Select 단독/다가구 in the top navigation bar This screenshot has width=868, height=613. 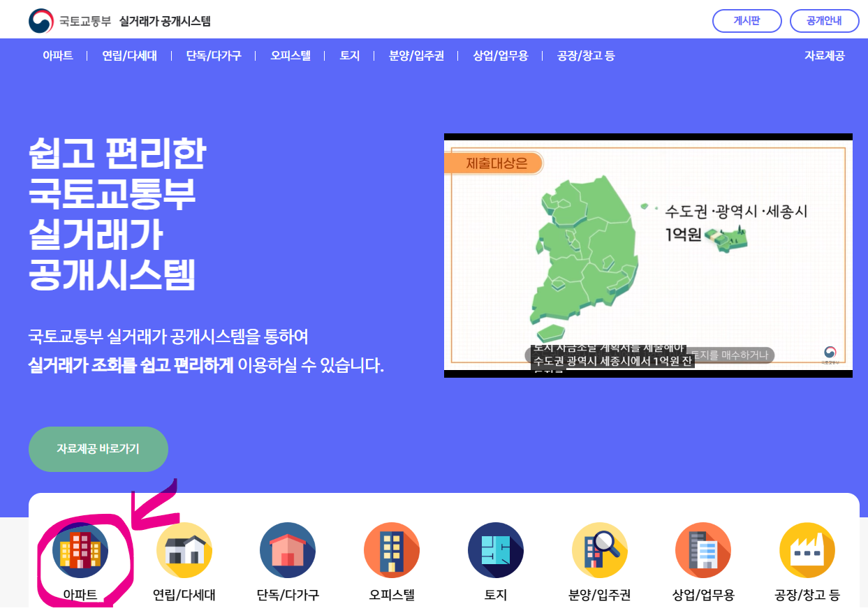click(x=214, y=56)
